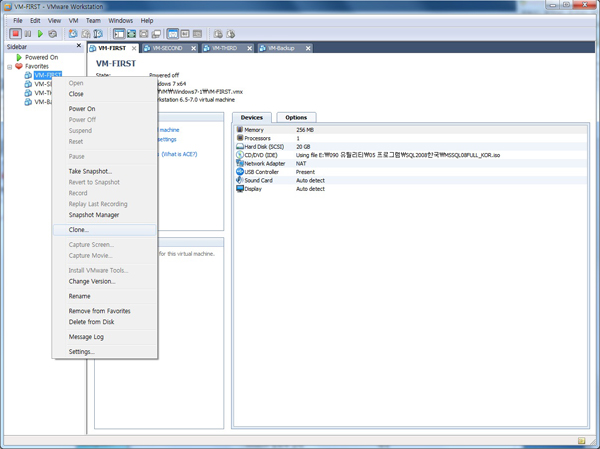Image resolution: width=600 pixels, height=449 pixels.
Task: Select the Sound Card device row
Action: point(411,180)
